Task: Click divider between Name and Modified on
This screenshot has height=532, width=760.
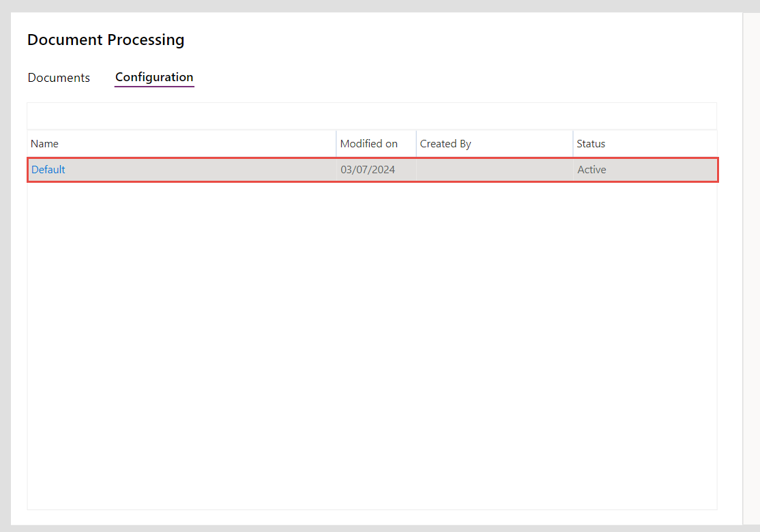Action: pos(336,144)
